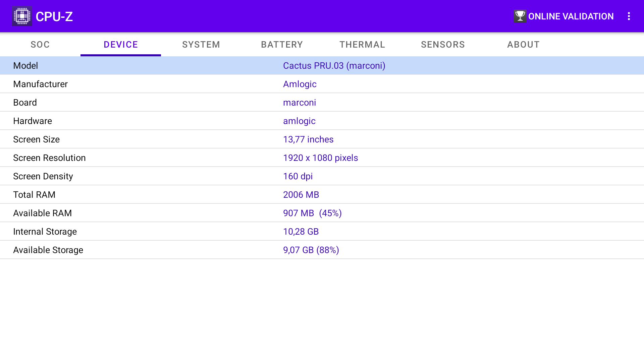Show the ABOUT tab
The width and height of the screenshot is (644, 362).
(x=523, y=45)
